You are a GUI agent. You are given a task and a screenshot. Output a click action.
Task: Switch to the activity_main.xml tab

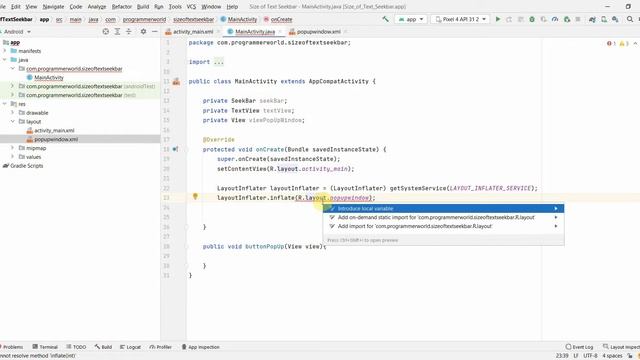193,31
